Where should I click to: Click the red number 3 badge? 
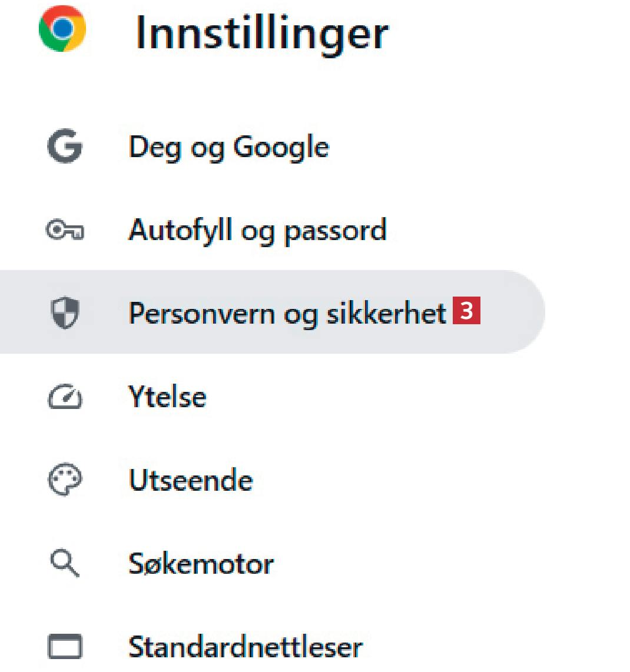(466, 310)
